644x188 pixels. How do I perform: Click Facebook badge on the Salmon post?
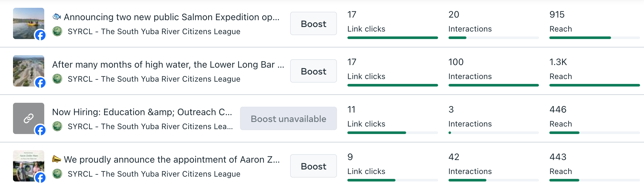tap(40, 35)
